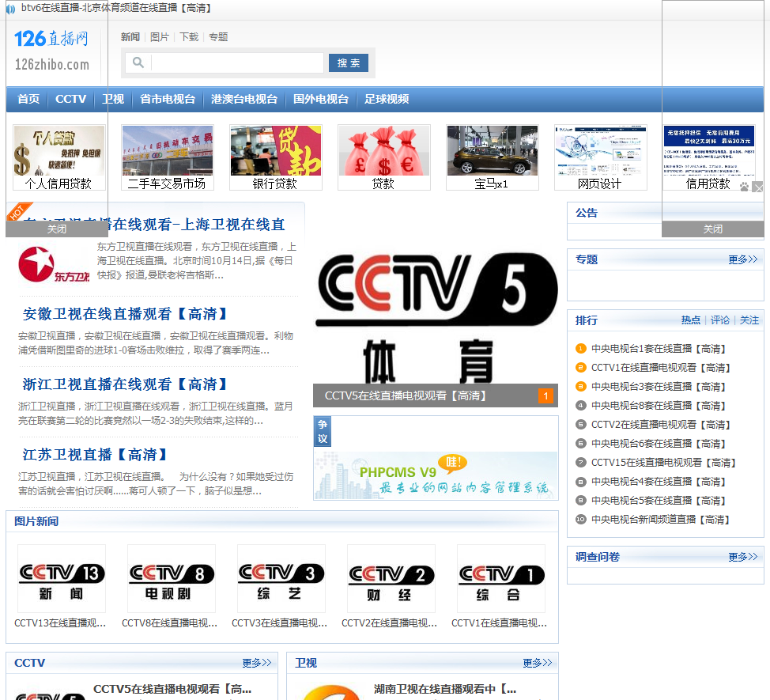Click the CCTV13 新闻 thumbnail
The width and height of the screenshot is (770, 700).
tap(62, 579)
